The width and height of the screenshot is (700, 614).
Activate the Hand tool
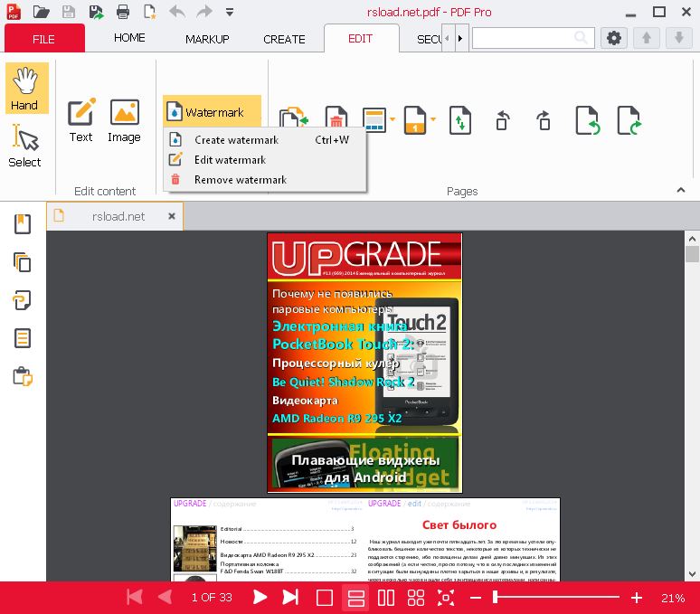(x=26, y=89)
